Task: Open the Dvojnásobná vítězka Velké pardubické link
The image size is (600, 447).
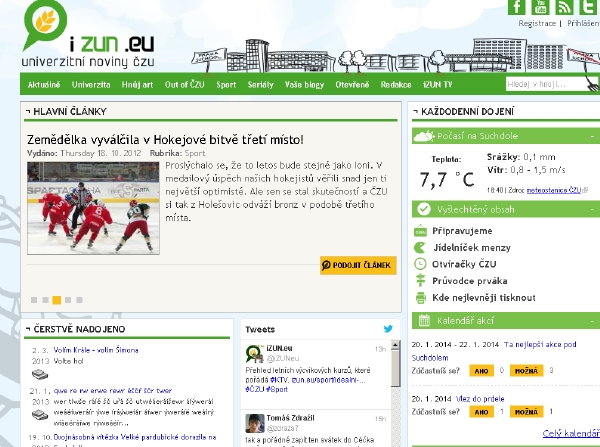Action: (135, 437)
